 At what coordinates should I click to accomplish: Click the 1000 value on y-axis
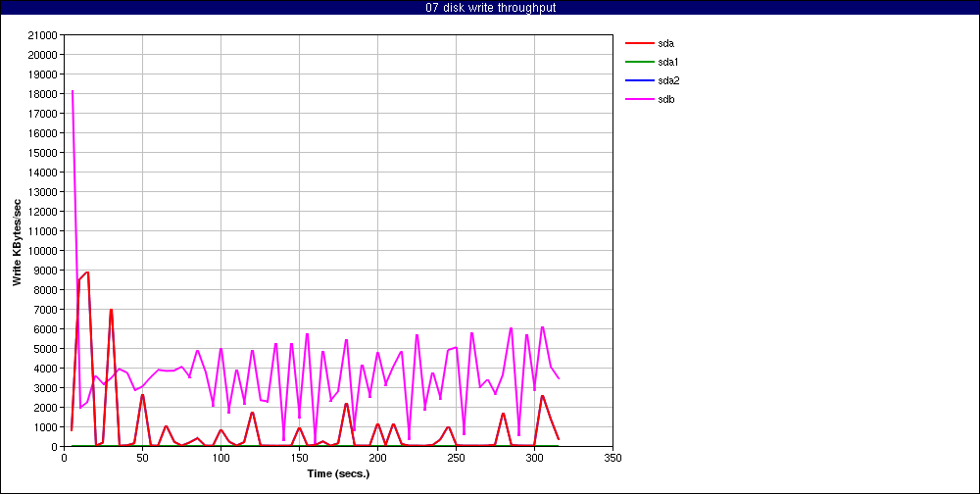click(x=46, y=427)
